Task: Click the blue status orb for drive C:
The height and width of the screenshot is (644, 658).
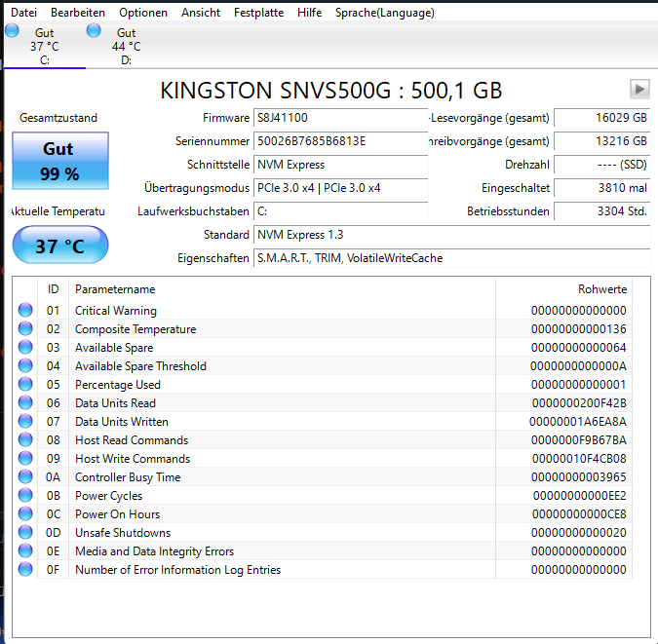Action: pos(12,30)
